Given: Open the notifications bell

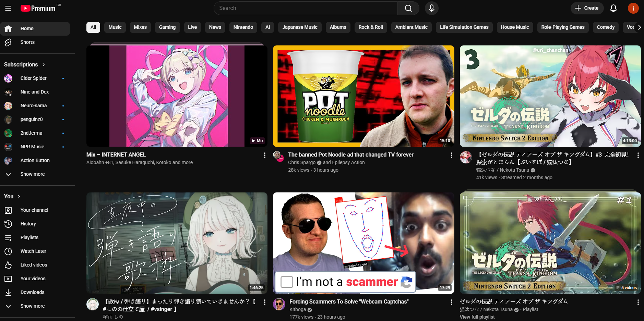Looking at the screenshot, I should point(613,8).
